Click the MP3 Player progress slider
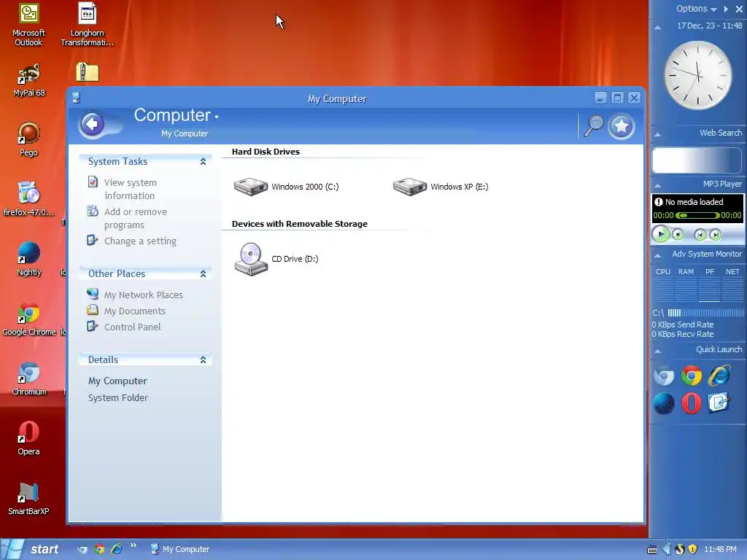Viewport: 747px width, 560px height. (697, 216)
